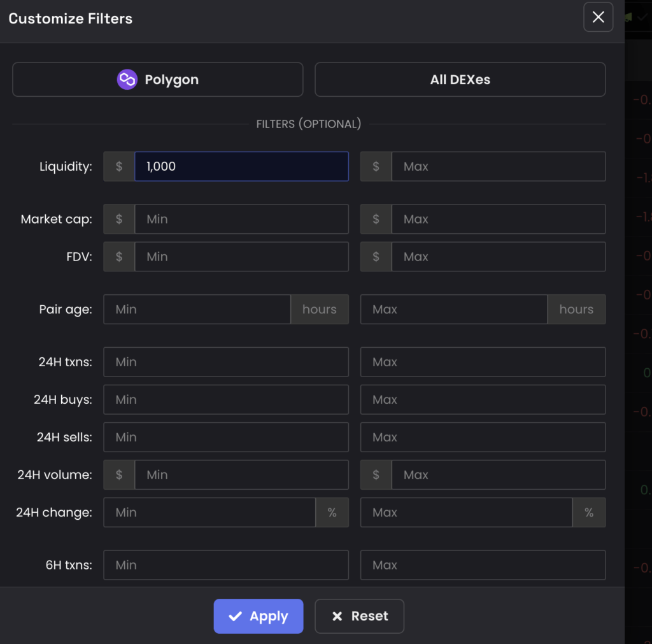Click the 24H buys Max field
The width and height of the screenshot is (652, 644).
tap(483, 399)
